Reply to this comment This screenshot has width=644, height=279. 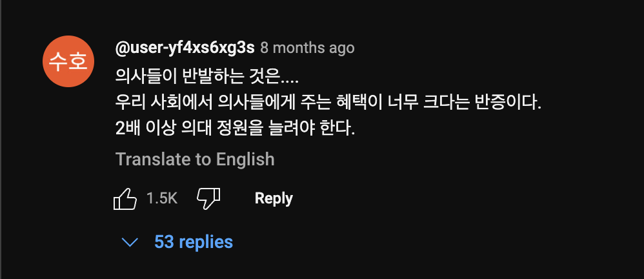274,198
